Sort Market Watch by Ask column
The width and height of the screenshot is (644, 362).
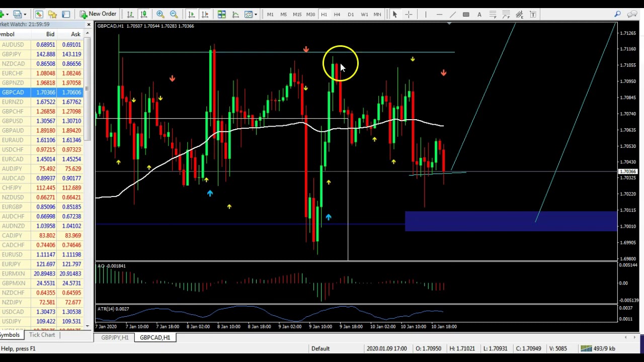coord(75,34)
